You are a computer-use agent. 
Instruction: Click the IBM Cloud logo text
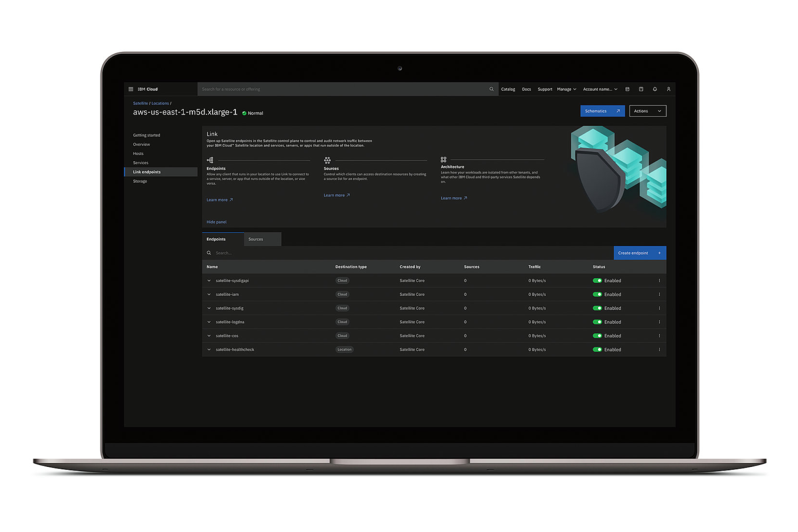148,89
